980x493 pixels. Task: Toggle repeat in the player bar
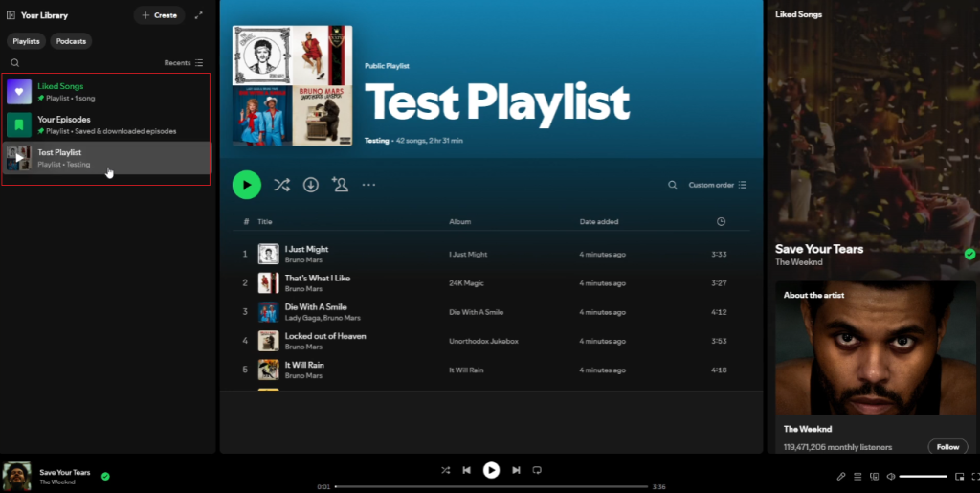(537, 471)
